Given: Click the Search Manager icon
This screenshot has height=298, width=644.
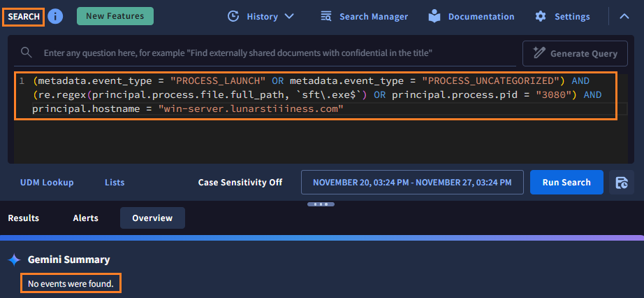Looking at the screenshot, I should tap(326, 16).
